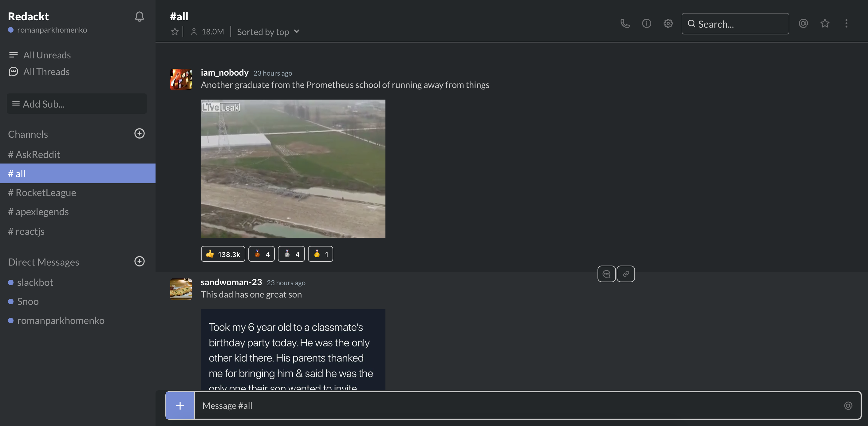Screen dimensions: 868x426
Task: Click the 🔥 flame reaction toggle
Action: [321, 253]
